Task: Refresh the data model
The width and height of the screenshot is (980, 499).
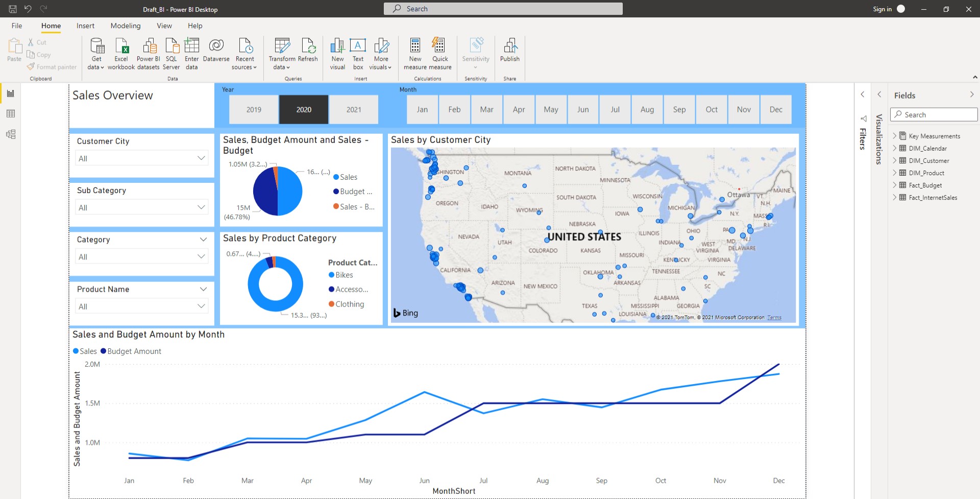Action: pos(308,51)
